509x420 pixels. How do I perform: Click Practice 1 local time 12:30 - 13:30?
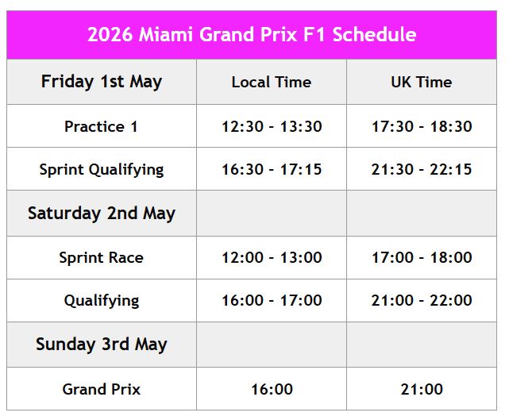coord(272,126)
